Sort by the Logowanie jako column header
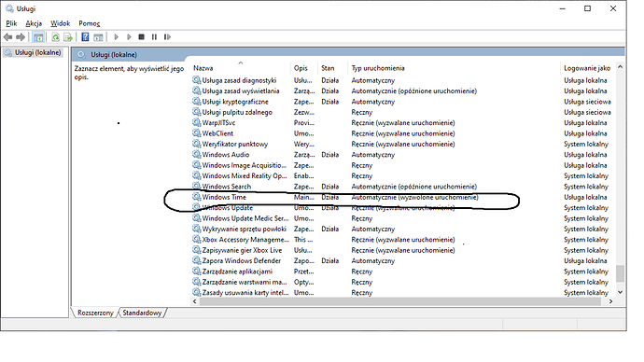Viewport: 644px width, 362px height. [x=587, y=68]
